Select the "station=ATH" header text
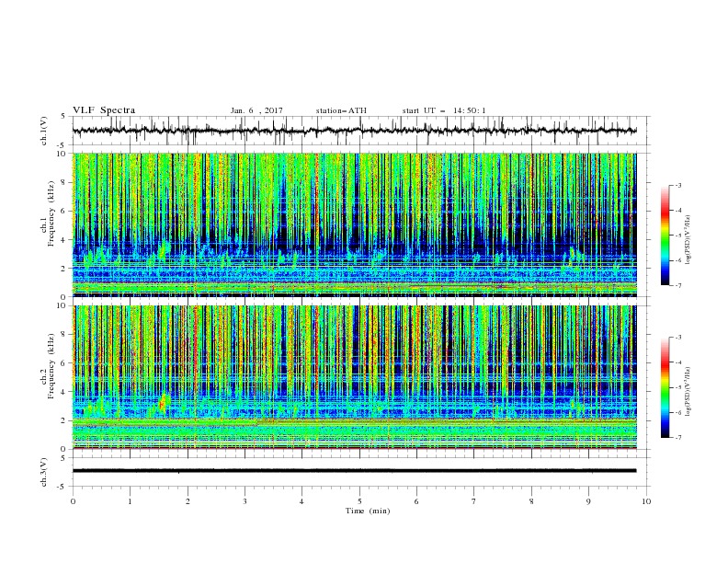 [341, 110]
